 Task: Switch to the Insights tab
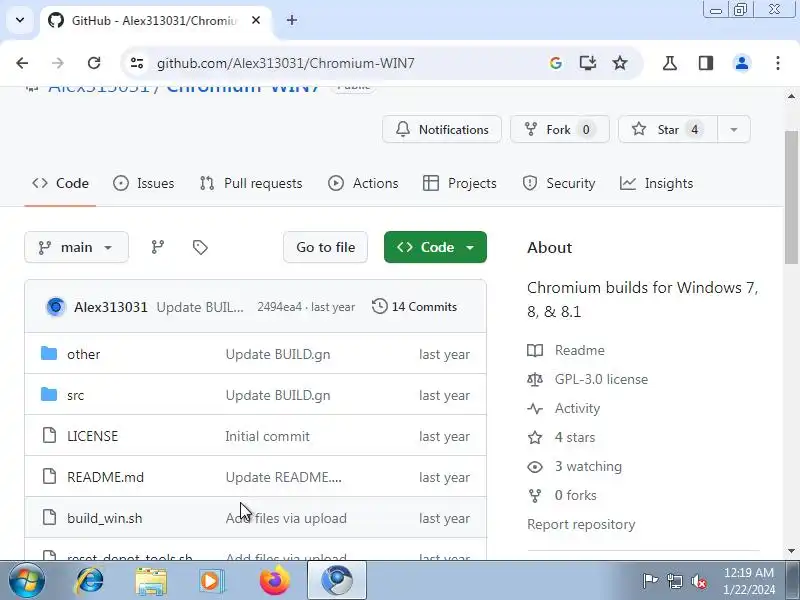coord(657,183)
